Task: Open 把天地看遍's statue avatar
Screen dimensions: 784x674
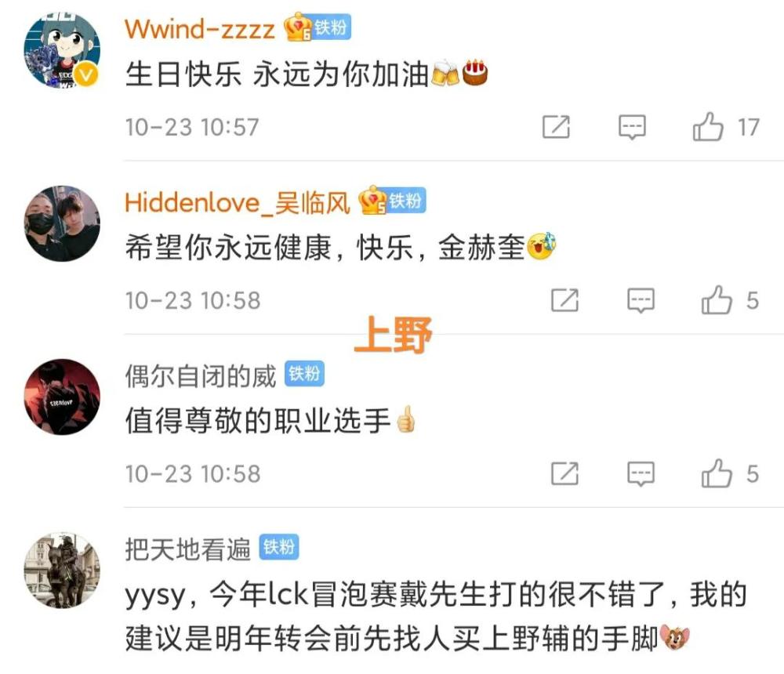Action: click(x=62, y=570)
